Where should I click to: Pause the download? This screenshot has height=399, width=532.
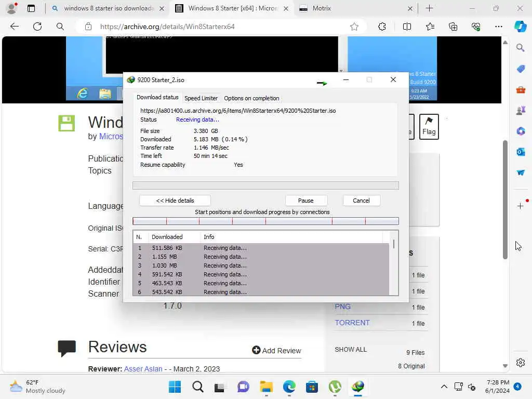[306, 201]
